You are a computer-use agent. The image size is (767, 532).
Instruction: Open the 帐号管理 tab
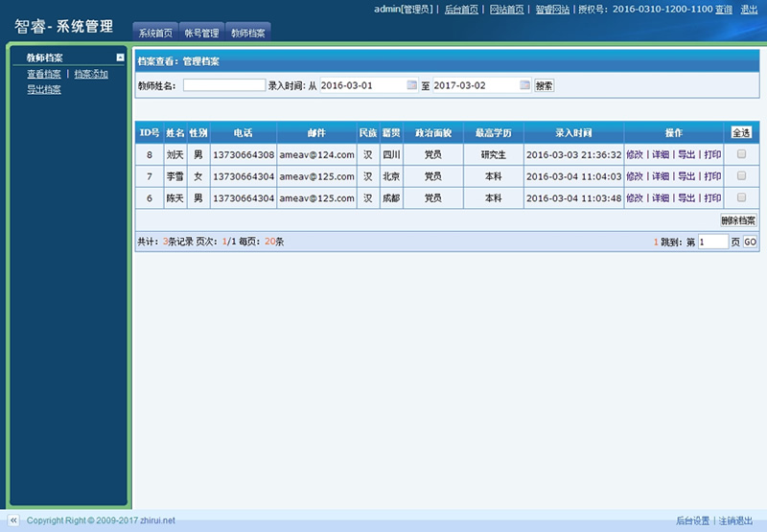[202, 33]
